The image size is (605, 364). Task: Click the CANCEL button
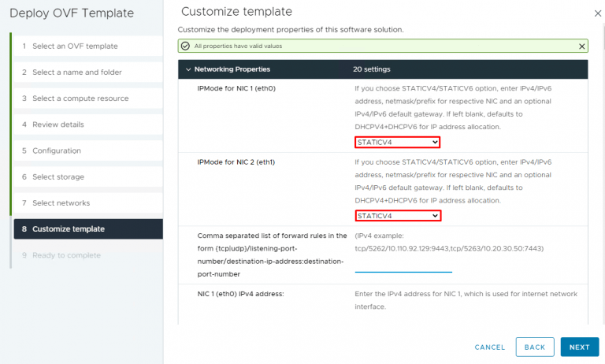(x=489, y=347)
